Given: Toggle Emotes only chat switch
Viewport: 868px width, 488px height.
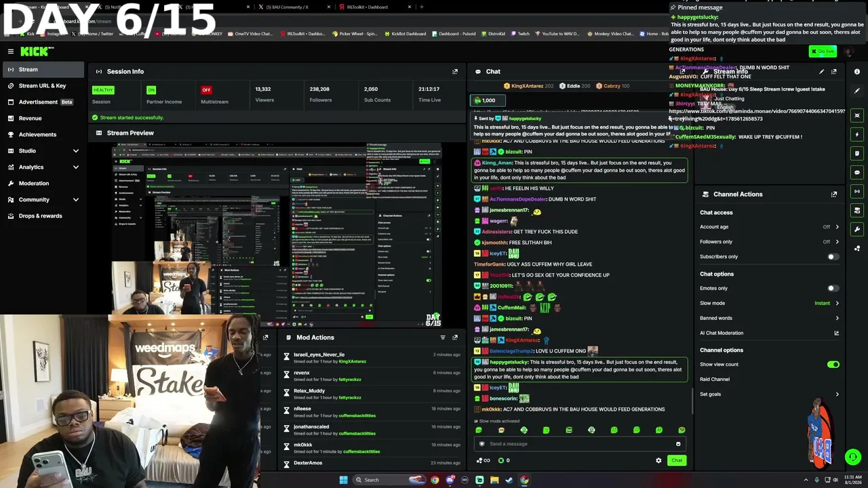Looking at the screenshot, I should pyautogui.click(x=833, y=288).
